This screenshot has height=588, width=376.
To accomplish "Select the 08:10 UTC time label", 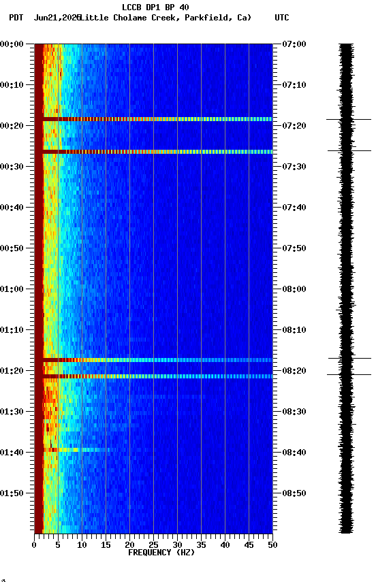I will [294, 330].
